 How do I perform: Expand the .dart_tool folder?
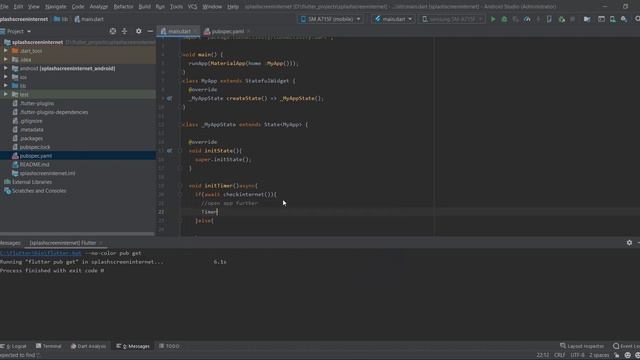click(x=6, y=51)
